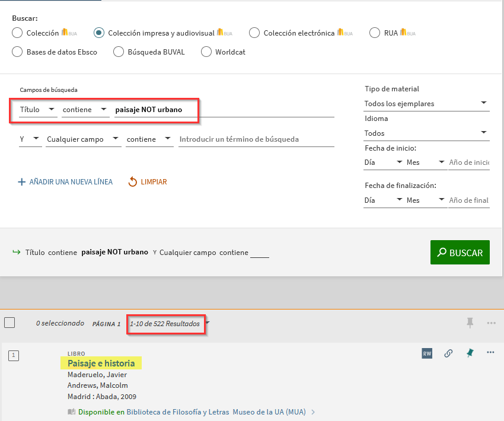Open the Tipo de material dropdown
The image size is (504, 421).
point(426,104)
